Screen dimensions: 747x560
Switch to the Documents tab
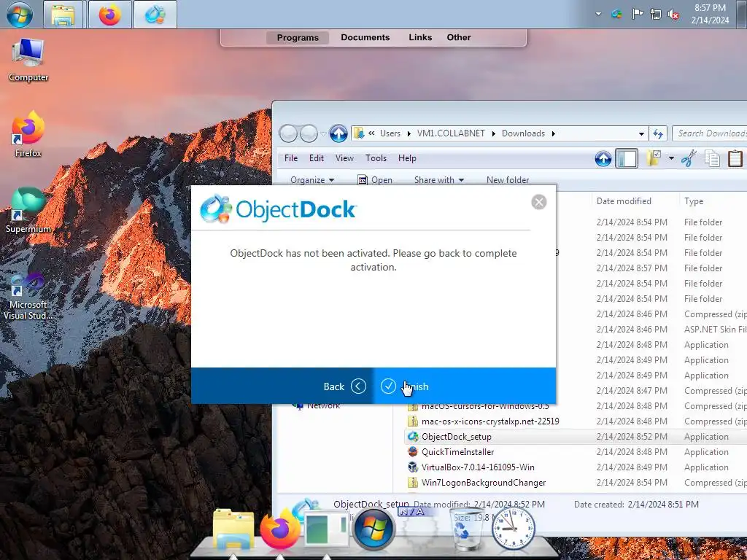[365, 37]
